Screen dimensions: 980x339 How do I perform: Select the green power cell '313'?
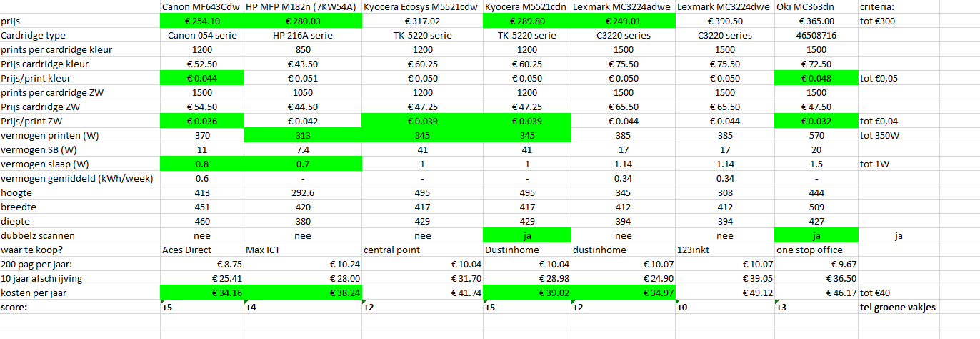[x=303, y=136]
